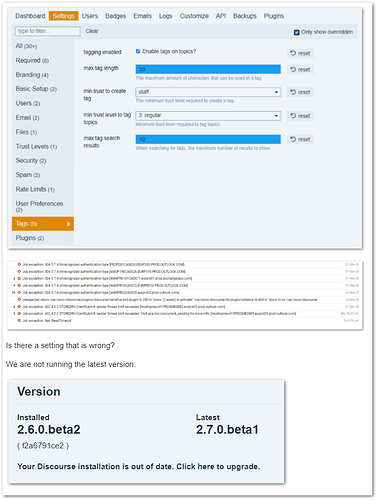The height and width of the screenshot is (500, 377).
Task: Select Users (2) in the sidebar
Action: 28,103
